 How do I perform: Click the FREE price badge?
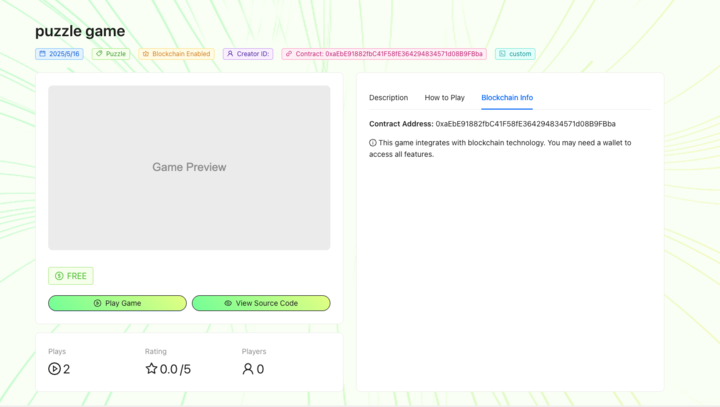click(71, 276)
